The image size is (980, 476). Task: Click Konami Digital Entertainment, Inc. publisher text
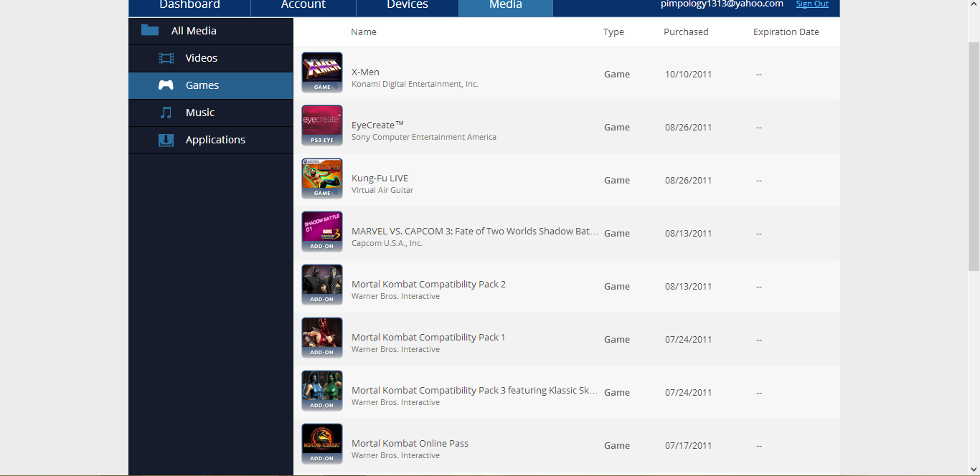415,84
